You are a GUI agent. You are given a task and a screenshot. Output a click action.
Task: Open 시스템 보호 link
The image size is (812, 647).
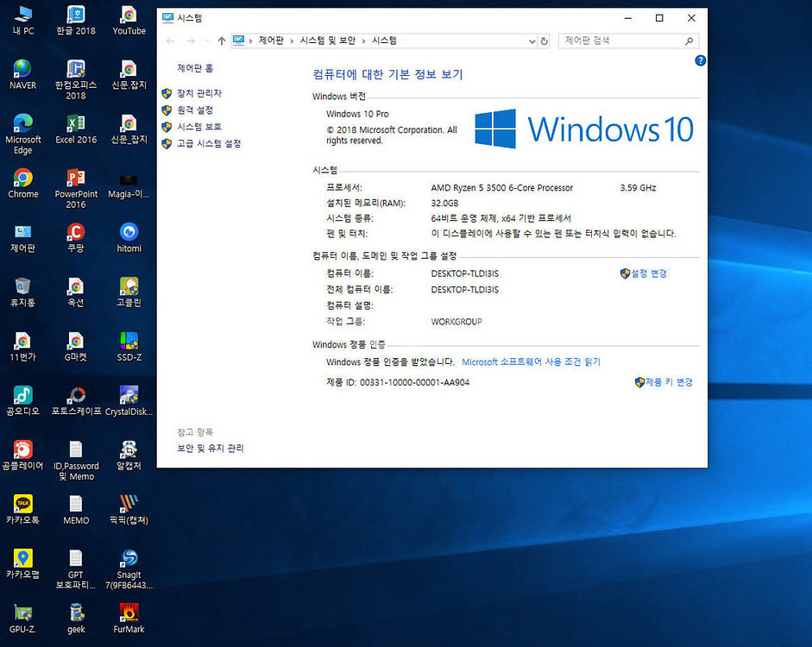click(x=199, y=126)
